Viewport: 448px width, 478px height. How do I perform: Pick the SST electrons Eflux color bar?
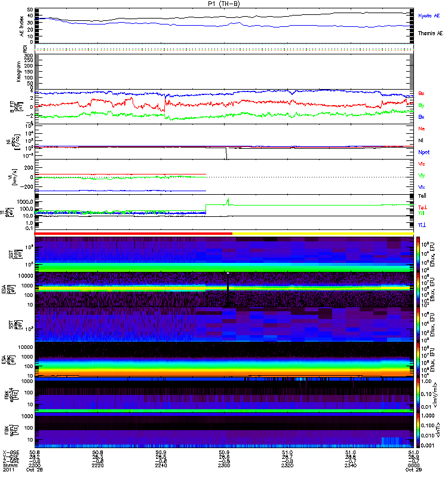click(x=418, y=324)
